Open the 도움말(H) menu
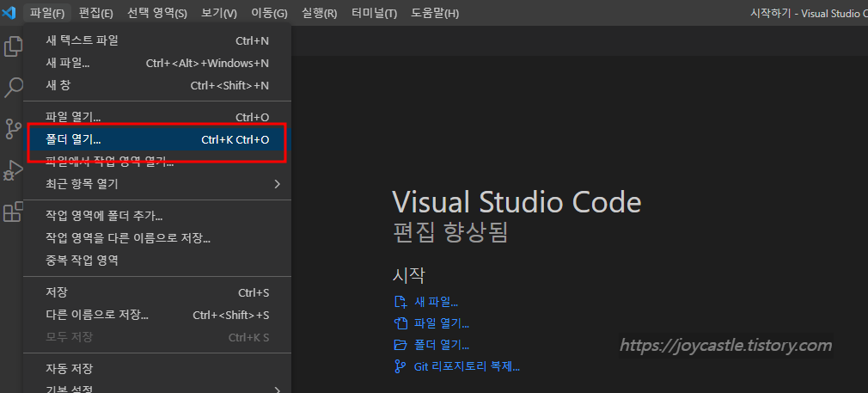Viewport: 868px width, 393px height. coord(435,13)
